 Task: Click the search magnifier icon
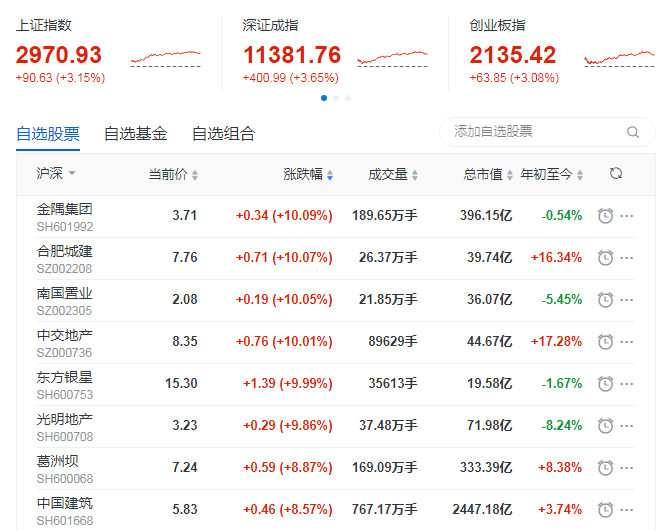[x=633, y=132]
